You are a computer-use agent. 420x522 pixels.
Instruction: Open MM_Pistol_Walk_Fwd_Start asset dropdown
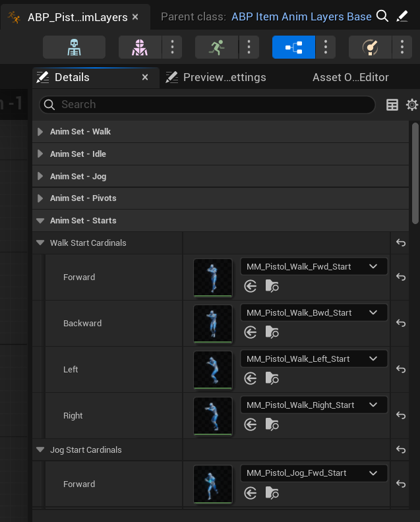[x=314, y=267]
